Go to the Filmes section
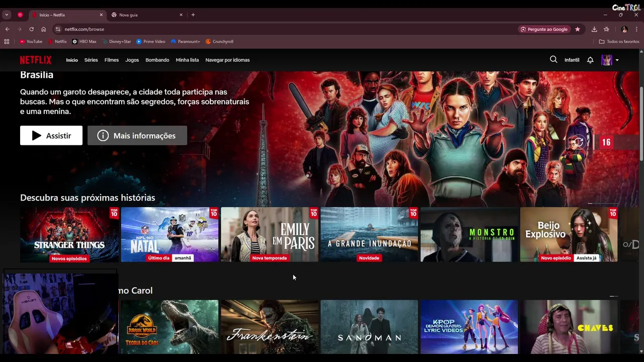The image size is (644, 362). pyautogui.click(x=112, y=60)
